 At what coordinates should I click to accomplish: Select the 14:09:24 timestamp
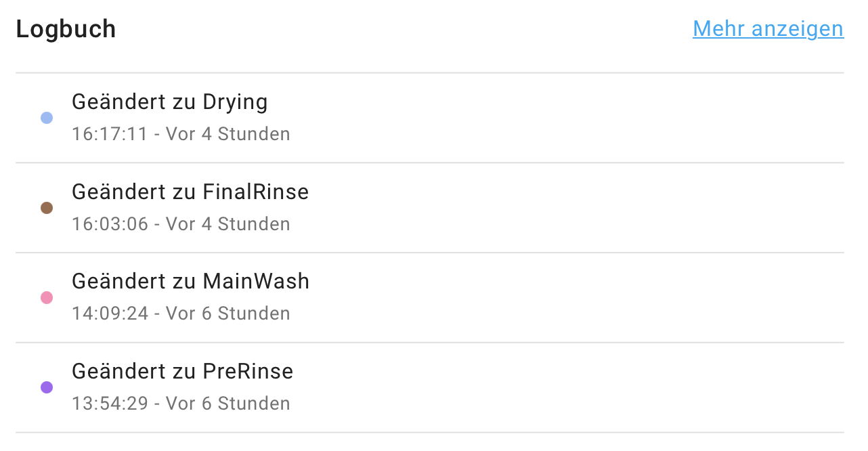pyautogui.click(x=110, y=314)
